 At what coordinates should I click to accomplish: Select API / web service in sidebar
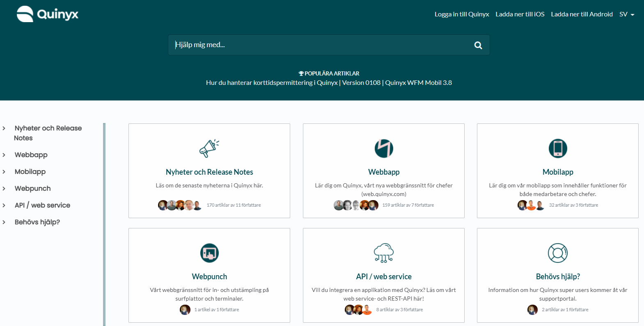pyautogui.click(x=42, y=205)
